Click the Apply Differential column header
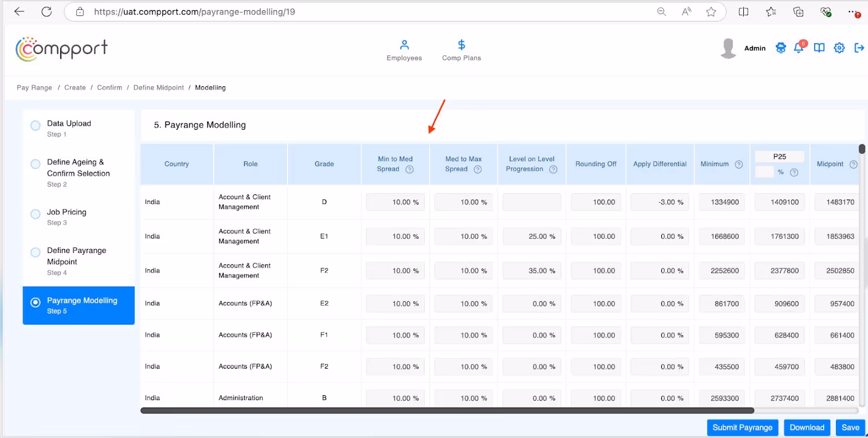 [x=660, y=164]
